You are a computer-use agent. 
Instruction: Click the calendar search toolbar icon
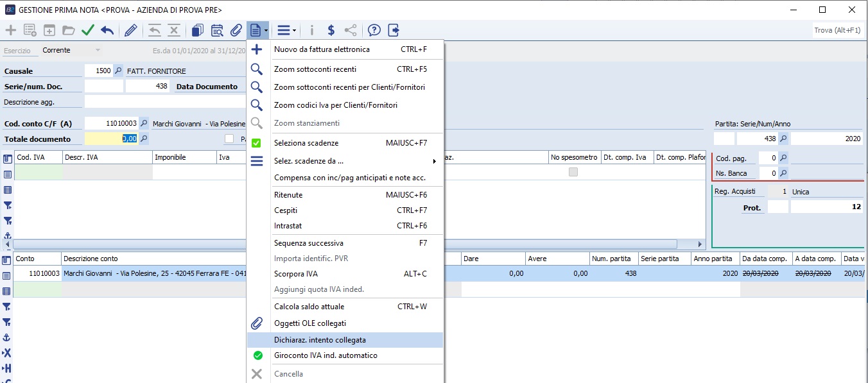point(217,30)
